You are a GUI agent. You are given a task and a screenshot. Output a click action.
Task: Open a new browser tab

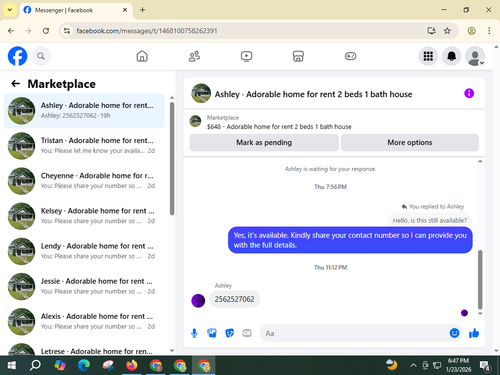(x=142, y=10)
